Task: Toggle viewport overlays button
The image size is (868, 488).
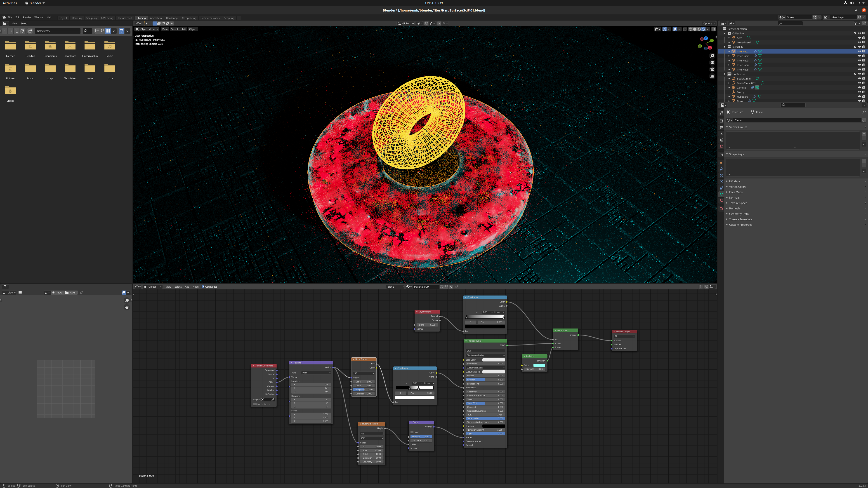Action: (x=675, y=29)
